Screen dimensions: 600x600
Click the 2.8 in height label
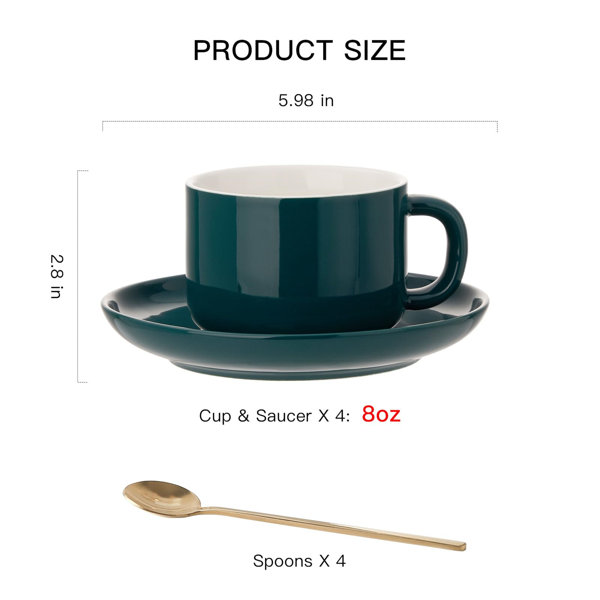pos(57,276)
